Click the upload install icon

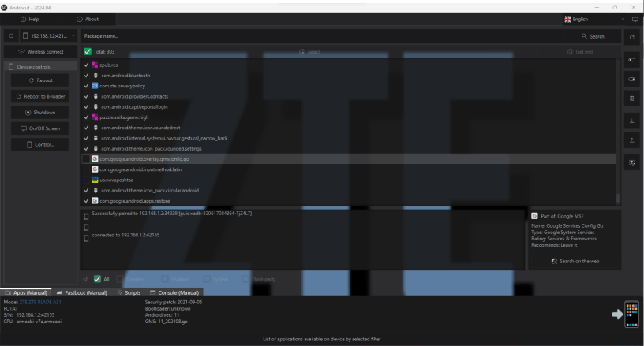pyautogui.click(x=632, y=140)
